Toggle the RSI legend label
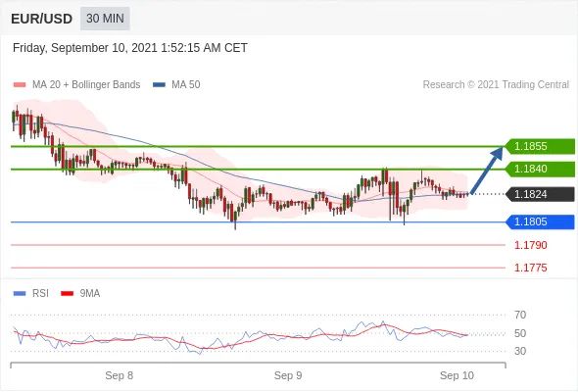The height and width of the screenshot is (392, 578). [40, 294]
